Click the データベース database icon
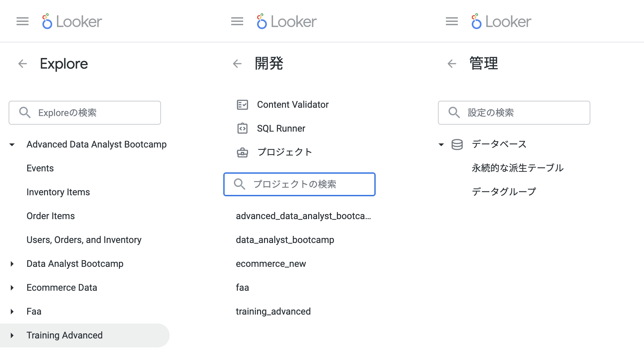The height and width of the screenshot is (360, 644). click(x=457, y=144)
